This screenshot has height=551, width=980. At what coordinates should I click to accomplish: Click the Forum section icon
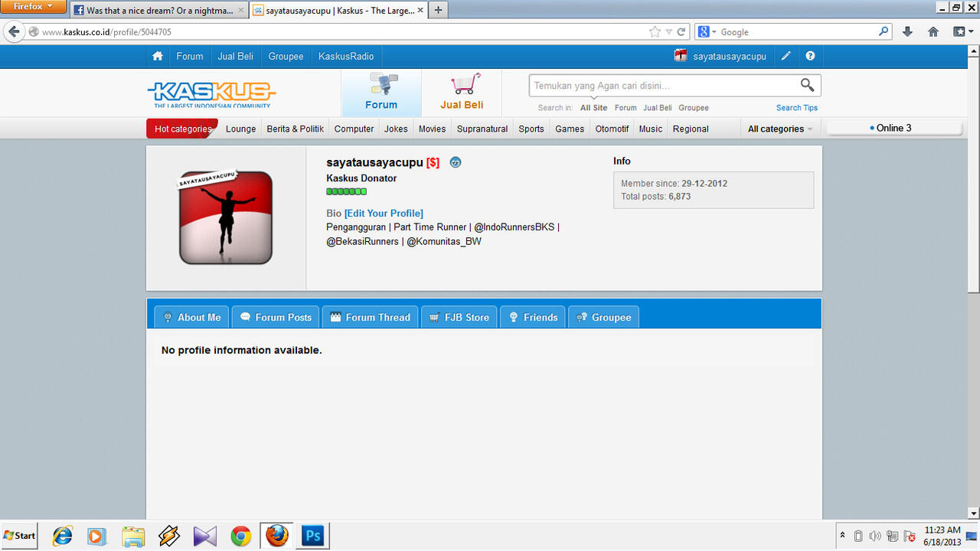[382, 85]
